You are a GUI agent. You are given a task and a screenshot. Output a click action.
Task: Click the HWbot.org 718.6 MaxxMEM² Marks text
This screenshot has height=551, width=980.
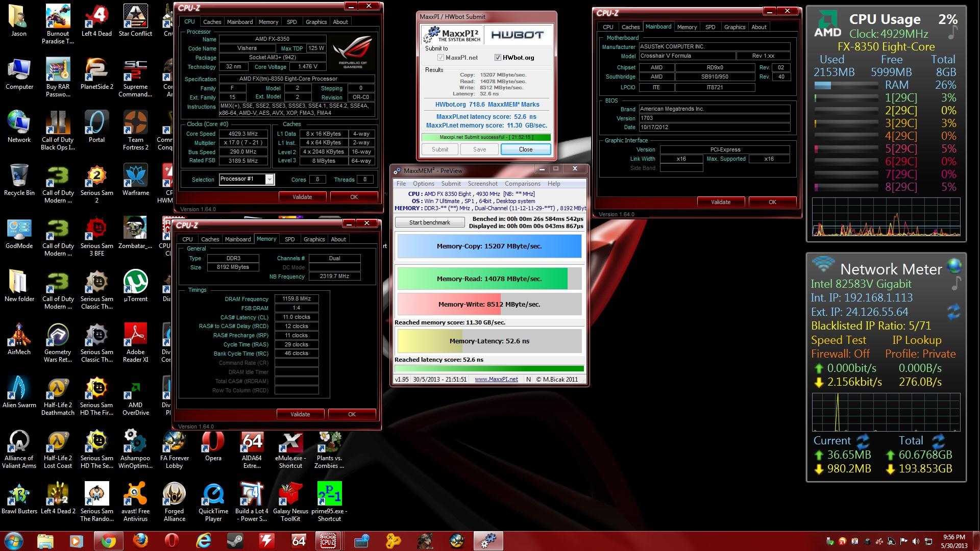click(x=487, y=105)
